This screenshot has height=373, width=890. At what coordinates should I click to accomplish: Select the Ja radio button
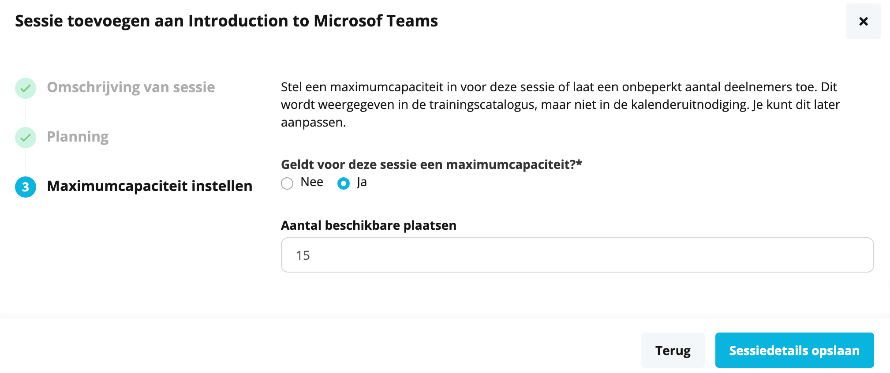point(343,184)
